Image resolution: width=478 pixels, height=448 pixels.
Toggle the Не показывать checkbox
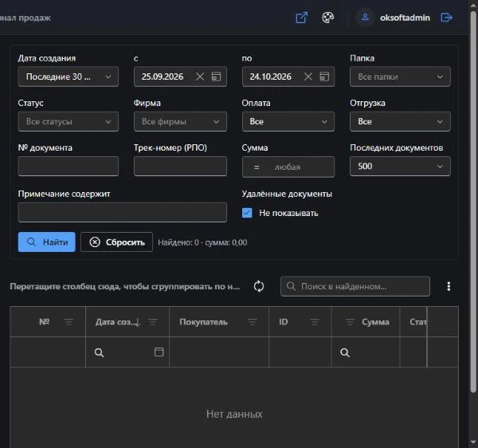pyautogui.click(x=247, y=213)
